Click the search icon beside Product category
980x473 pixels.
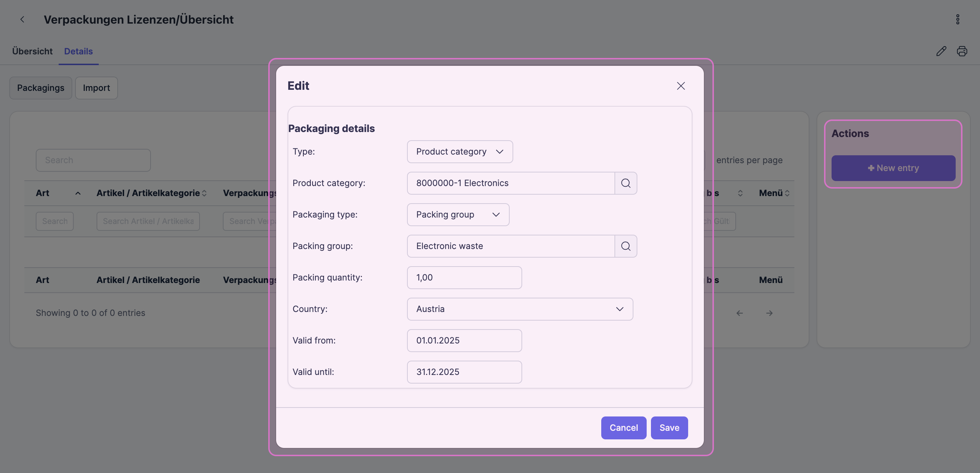point(626,183)
